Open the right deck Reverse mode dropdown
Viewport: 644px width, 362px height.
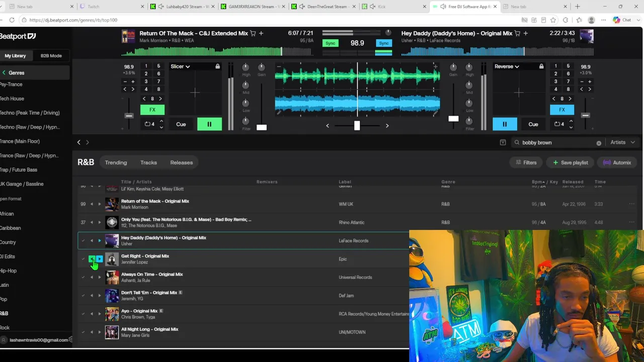tap(507, 66)
